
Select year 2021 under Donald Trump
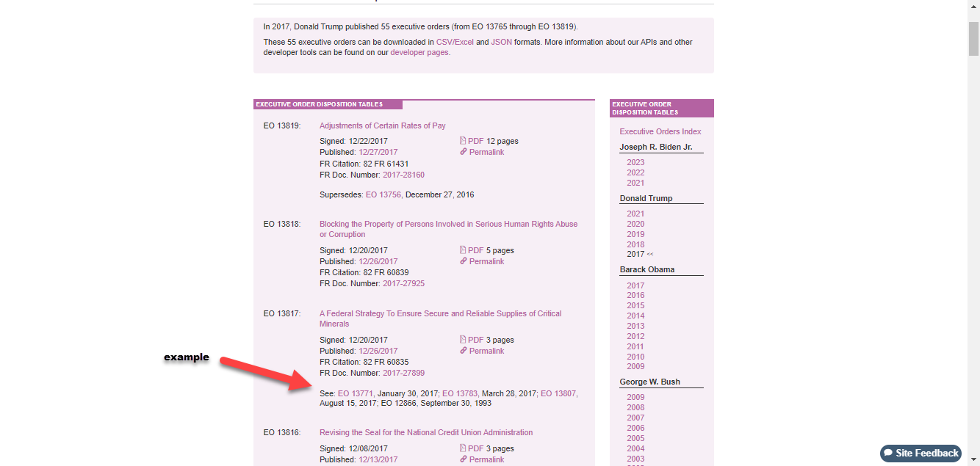point(635,214)
